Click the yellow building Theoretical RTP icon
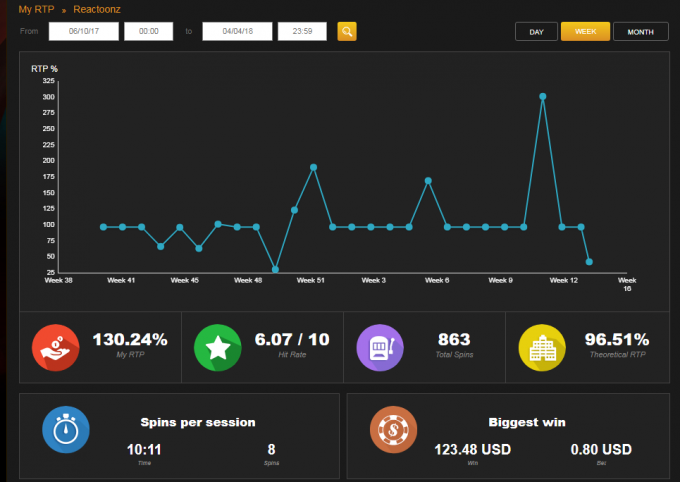Viewport: 680px width, 482px height. 542,348
